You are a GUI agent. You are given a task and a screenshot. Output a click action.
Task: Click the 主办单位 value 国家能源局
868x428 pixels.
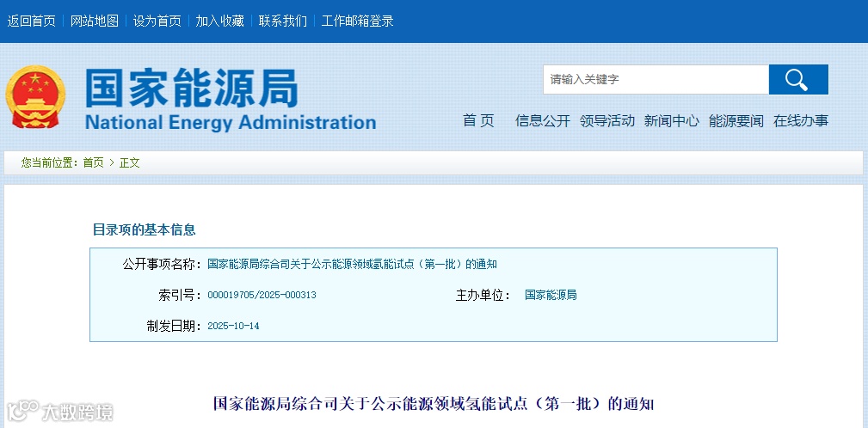pos(551,295)
